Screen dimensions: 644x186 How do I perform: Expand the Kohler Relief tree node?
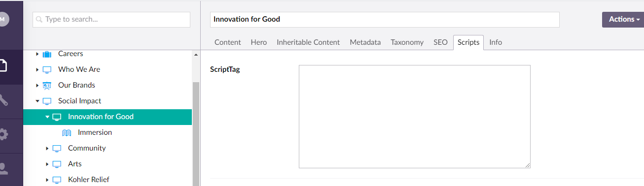tap(47, 180)
